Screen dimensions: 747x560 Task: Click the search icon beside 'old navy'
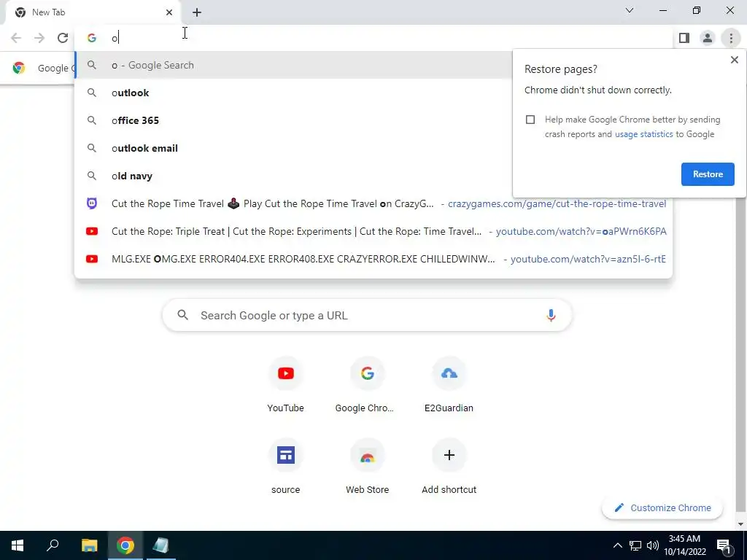[91, 176]
